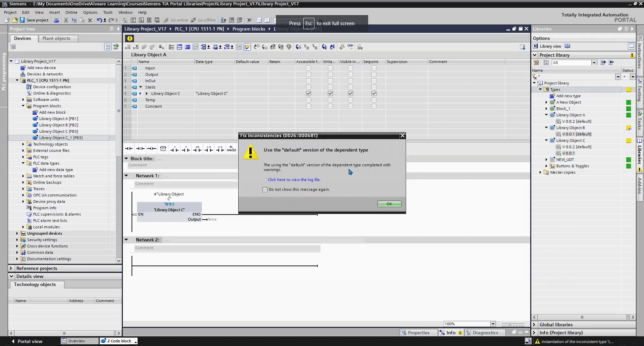Screen dimensions: 644x346
Task: Check 'Do not show this message again'
Action: pyautogui.click(x=265, y=189)
